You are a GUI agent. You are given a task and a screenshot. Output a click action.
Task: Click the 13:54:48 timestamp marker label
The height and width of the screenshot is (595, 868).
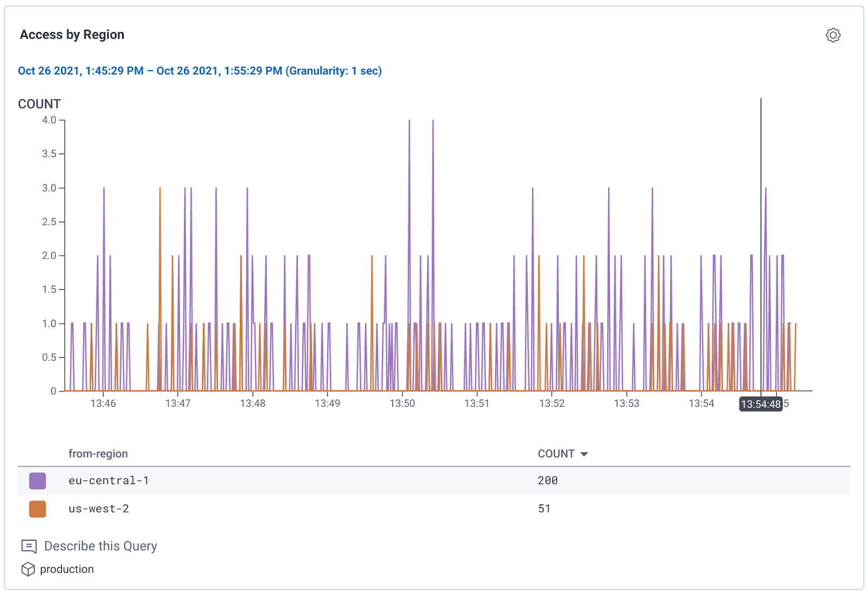(x=761, y=404)
